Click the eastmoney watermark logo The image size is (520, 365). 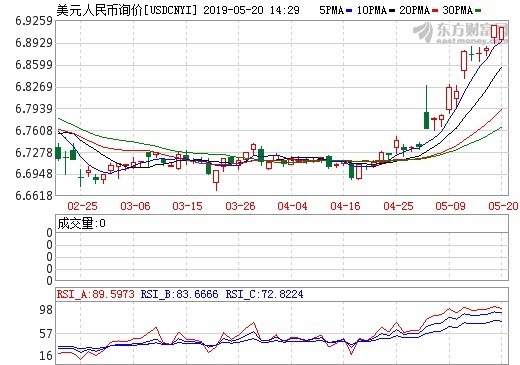coord(460,33)
